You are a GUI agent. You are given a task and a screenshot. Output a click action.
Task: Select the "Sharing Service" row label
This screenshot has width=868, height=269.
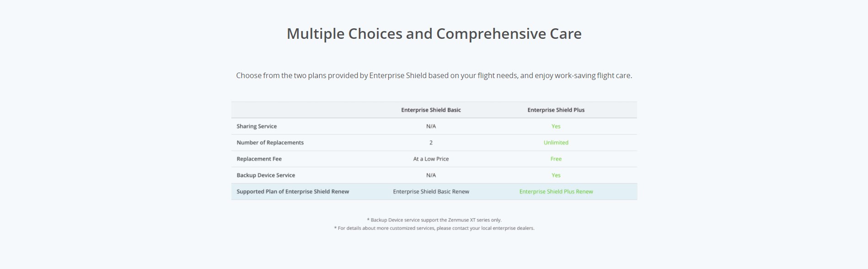[x=257, y=127]
